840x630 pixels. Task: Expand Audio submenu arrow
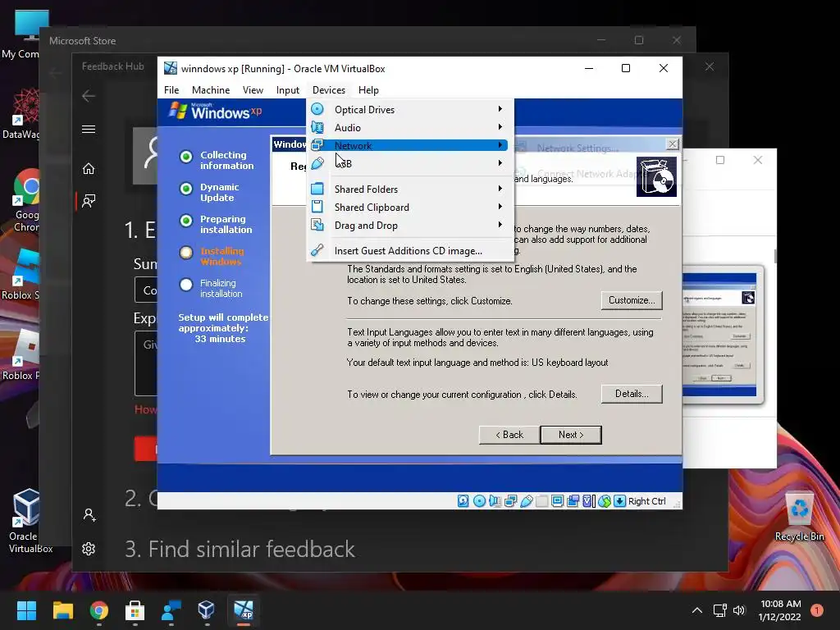coord(500,127)
